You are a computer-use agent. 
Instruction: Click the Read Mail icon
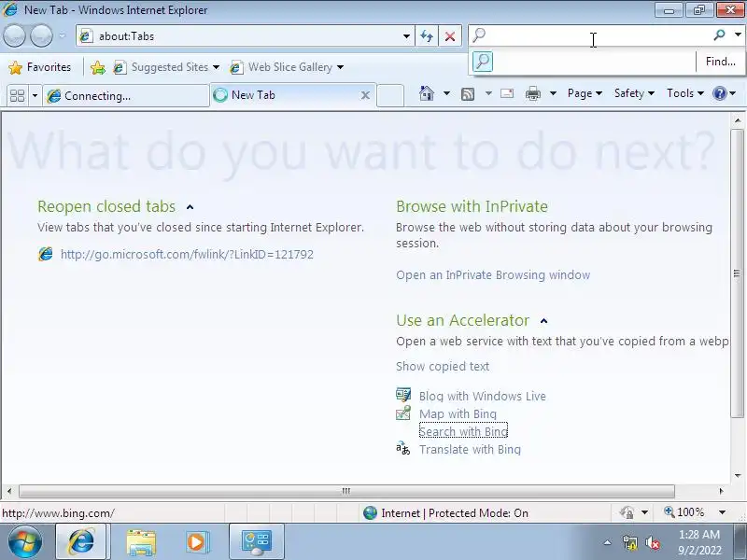point(507,93)
